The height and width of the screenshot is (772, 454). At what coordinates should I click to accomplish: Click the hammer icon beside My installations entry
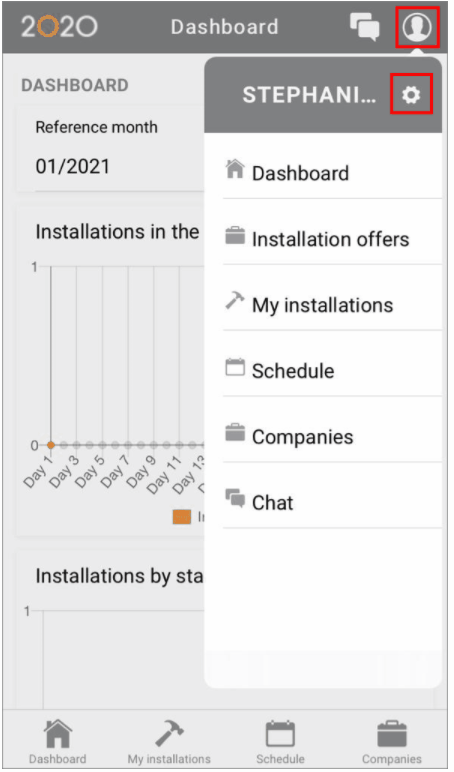click(235, 300)
